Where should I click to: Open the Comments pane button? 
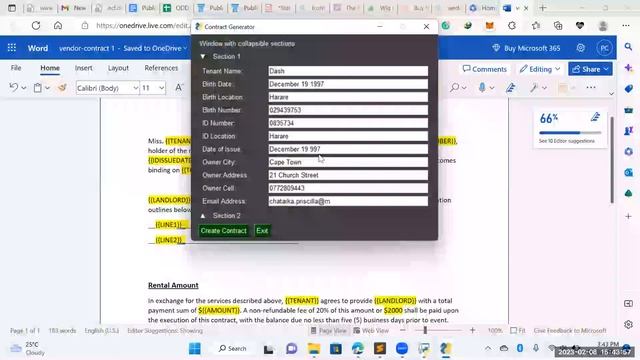(x=484, y=69)
